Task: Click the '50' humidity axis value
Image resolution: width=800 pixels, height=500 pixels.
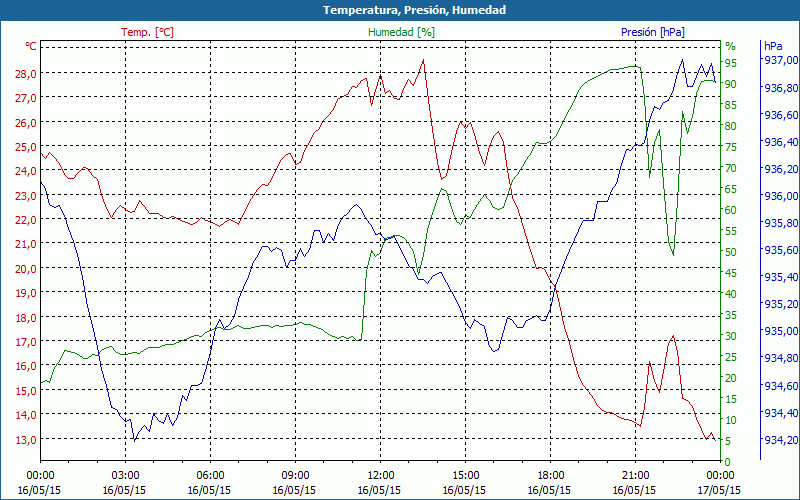Action: (731, 252)
